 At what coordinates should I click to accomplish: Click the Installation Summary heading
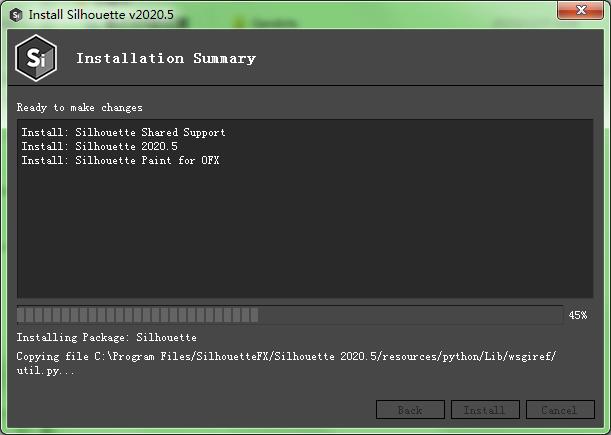point(166,58)
